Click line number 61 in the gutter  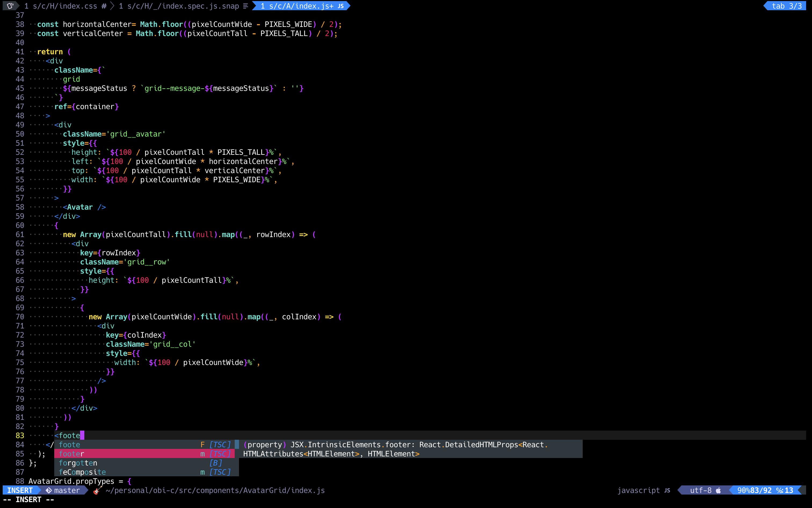[20, 234]
